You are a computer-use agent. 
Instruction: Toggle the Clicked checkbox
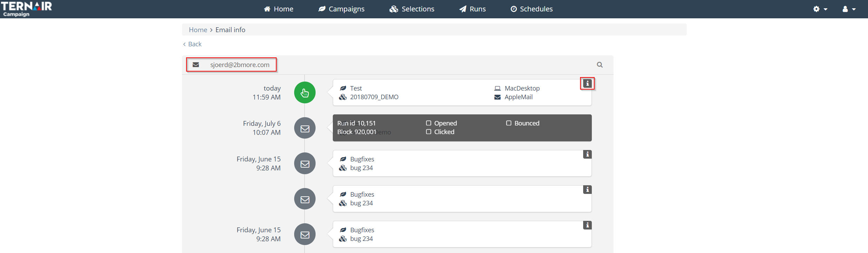[428, 132]
